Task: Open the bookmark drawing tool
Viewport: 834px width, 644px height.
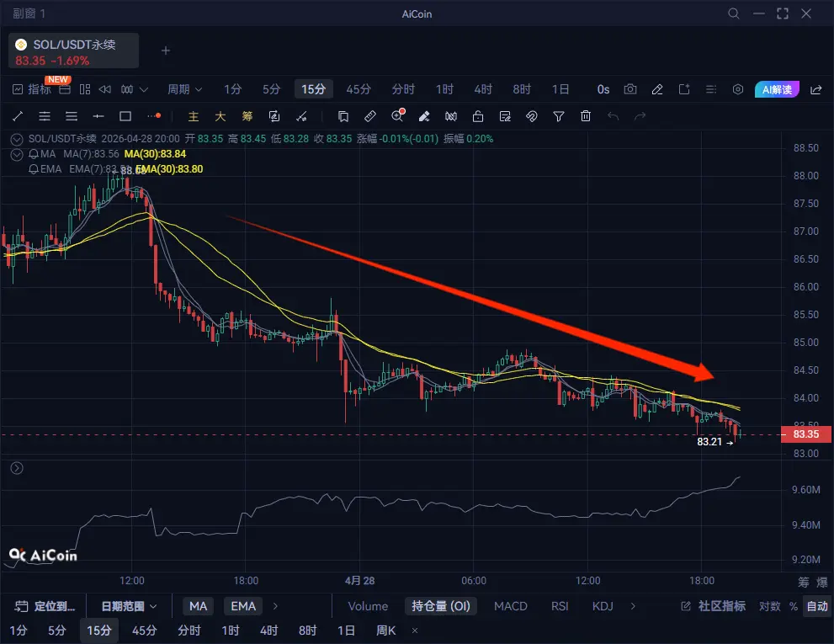Action: coord(343,116)
